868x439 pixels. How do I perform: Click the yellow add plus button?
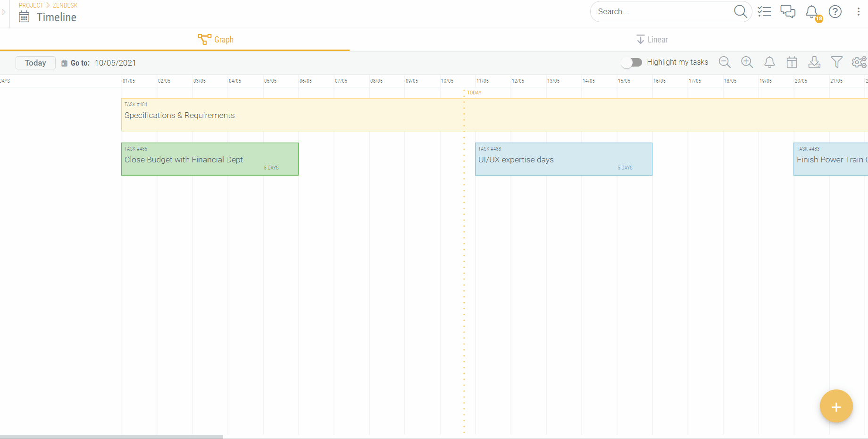pos(836,406)
